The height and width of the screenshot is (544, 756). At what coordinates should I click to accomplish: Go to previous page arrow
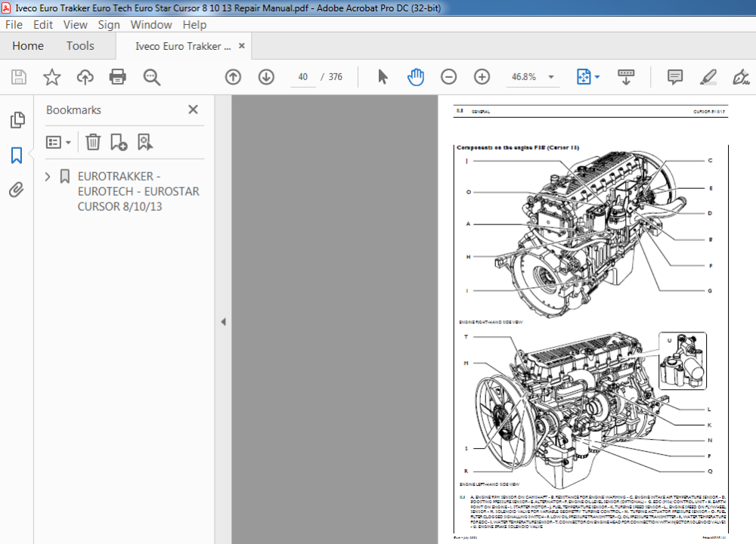pyautogui.click(x=234, y=77)
